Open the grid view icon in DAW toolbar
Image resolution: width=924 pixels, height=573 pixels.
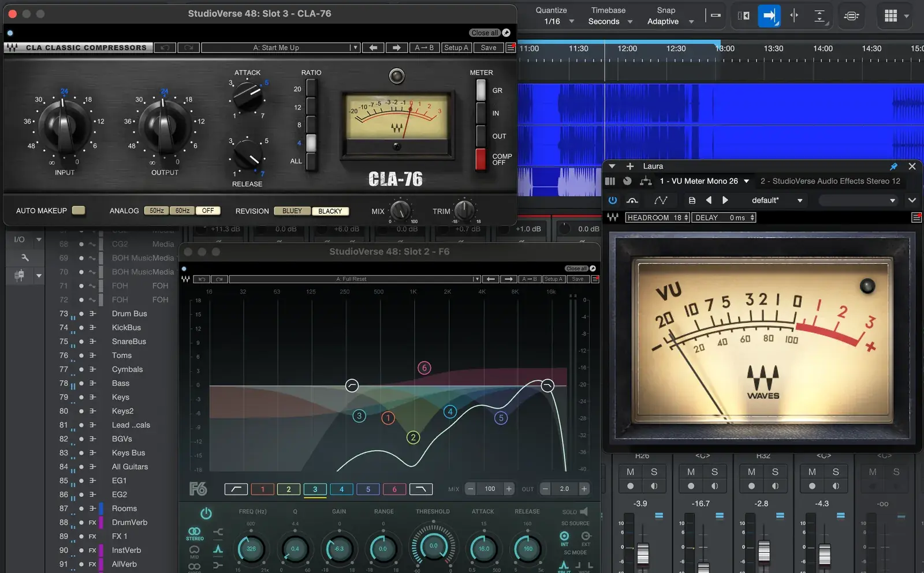[x=891, y=16]
